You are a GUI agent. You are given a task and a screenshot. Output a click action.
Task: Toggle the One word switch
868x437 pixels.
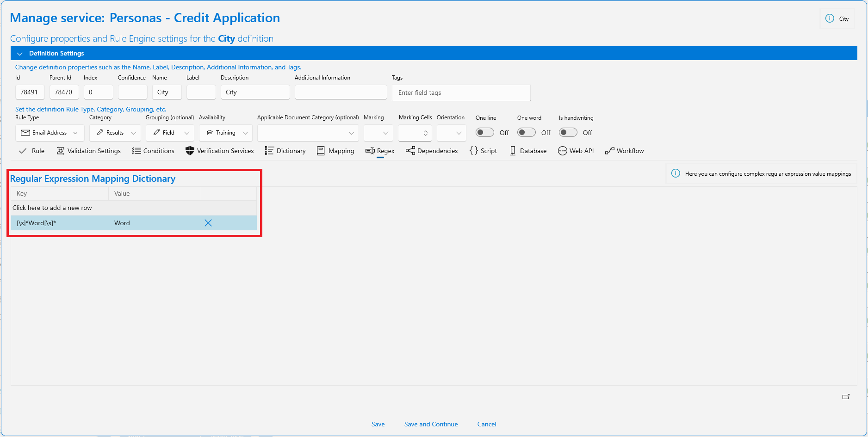tap(527, 133)
